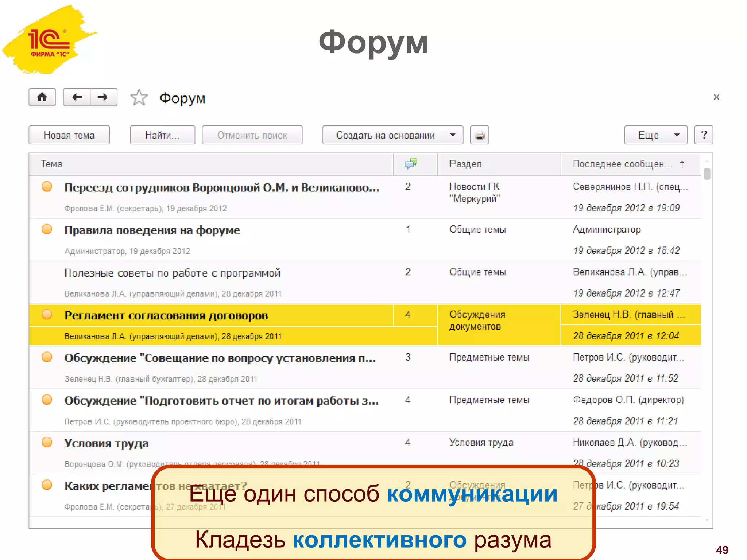Go to the home page icon
Viewport: 747px width, 560px height.
coord(42,97)
